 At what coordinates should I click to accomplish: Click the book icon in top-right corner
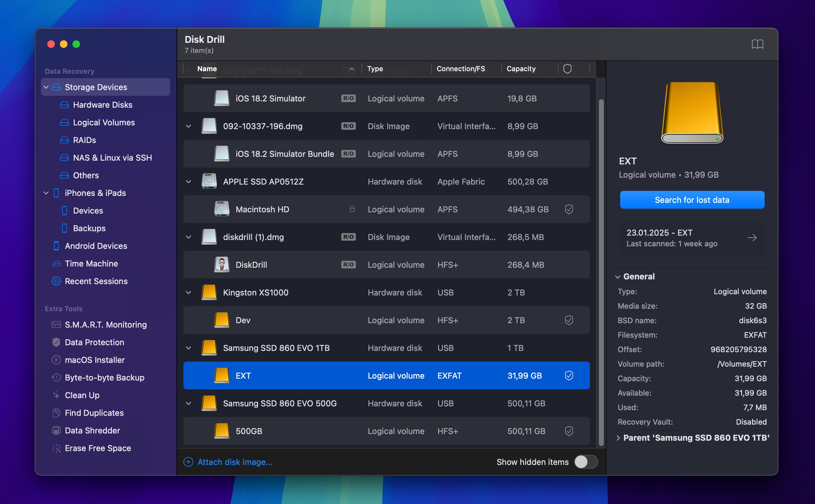tap(757, 44)
